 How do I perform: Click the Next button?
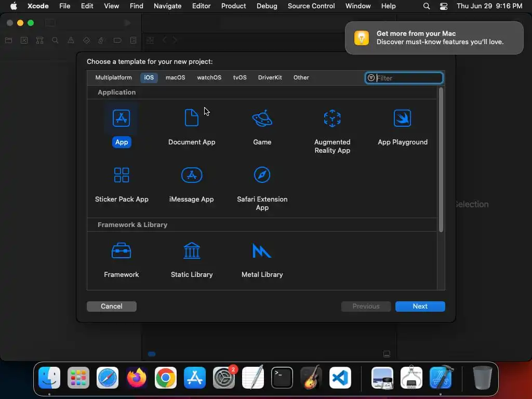pos(420,307)
